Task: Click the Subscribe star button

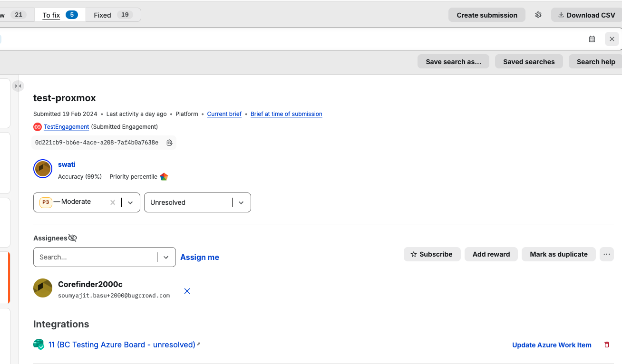Action: tap(432, 254)
